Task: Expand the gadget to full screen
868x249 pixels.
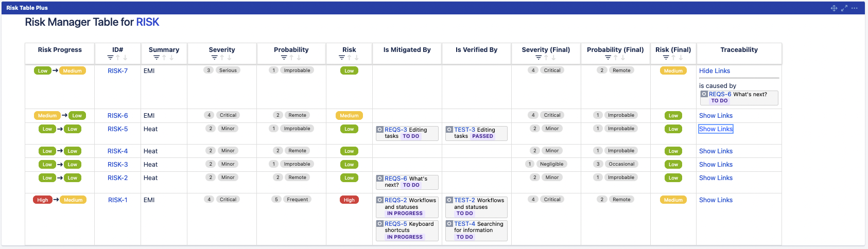Action: point(844,8)
